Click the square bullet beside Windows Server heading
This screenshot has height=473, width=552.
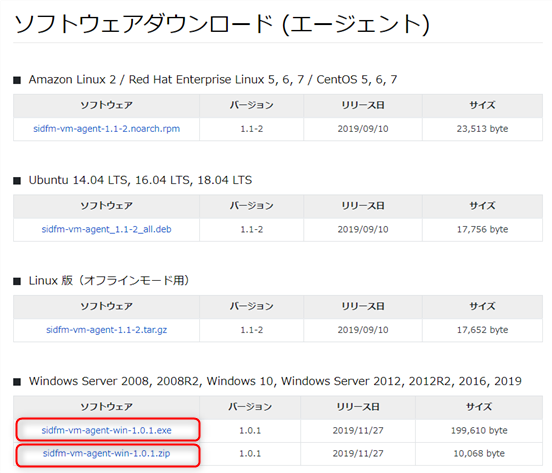17,382
